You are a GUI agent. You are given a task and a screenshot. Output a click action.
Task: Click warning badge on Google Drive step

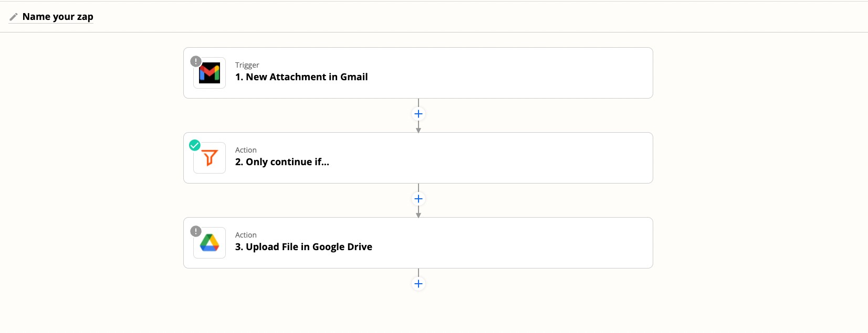[x=196, y=231]
